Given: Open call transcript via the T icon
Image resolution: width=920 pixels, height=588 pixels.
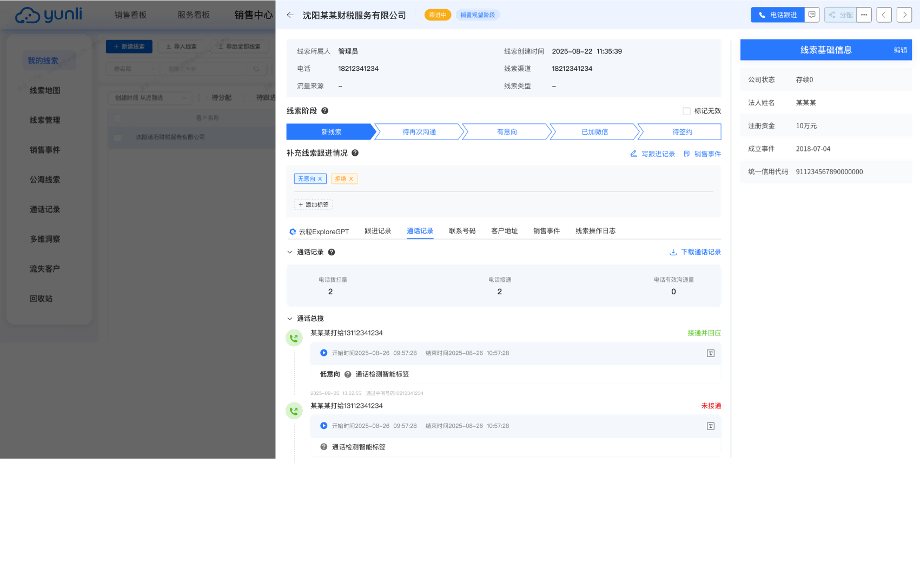Looking at the screenshot, I should click(x=710, y=353).
